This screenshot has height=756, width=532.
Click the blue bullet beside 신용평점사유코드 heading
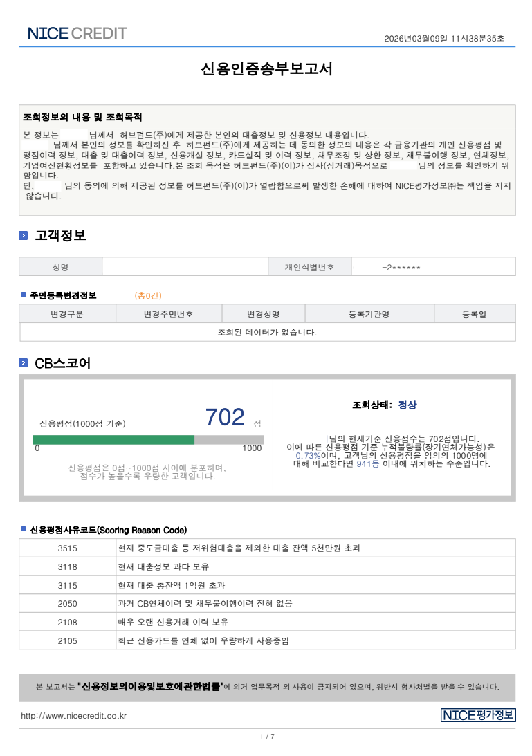coord(24,530)
